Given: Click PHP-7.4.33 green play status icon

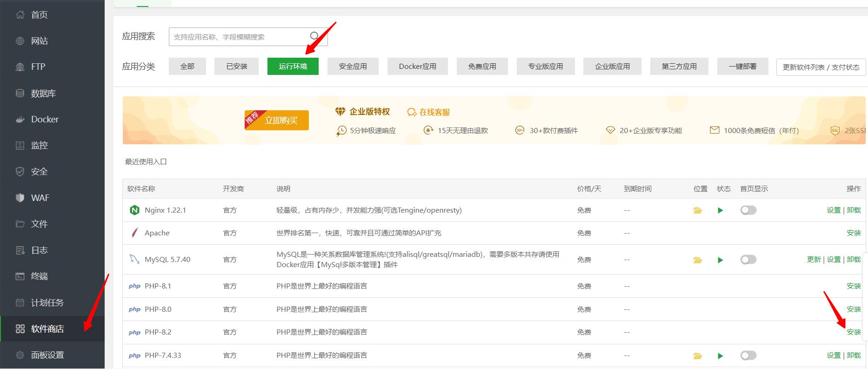Looking at the screenshot, I should point(721,356).
